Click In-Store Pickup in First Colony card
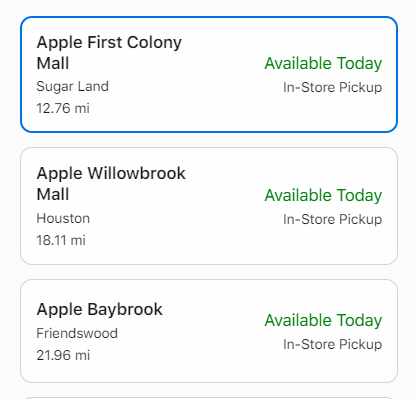This screenshot has width=415, height=399. pyautogui.click(x=332, y=87)
